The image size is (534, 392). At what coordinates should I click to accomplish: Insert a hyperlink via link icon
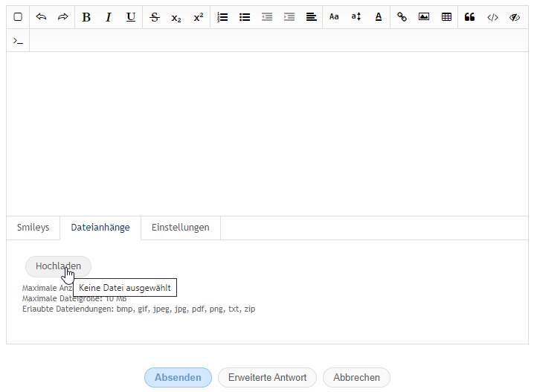pos(402,17)
